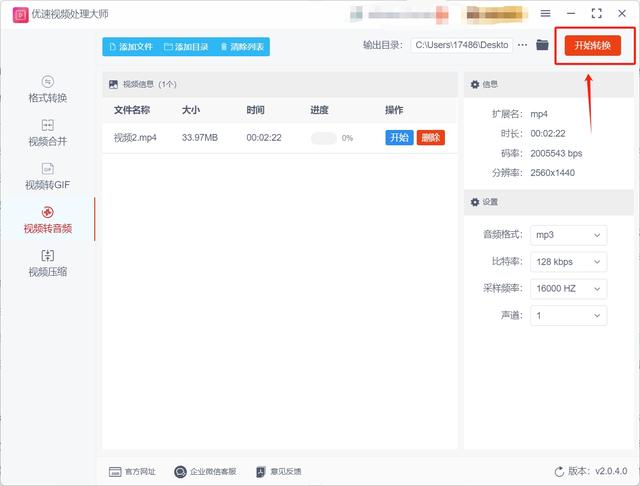Click the 官方网址 website icon
This screenshot has width=640, height=486.
coord(115,472)
